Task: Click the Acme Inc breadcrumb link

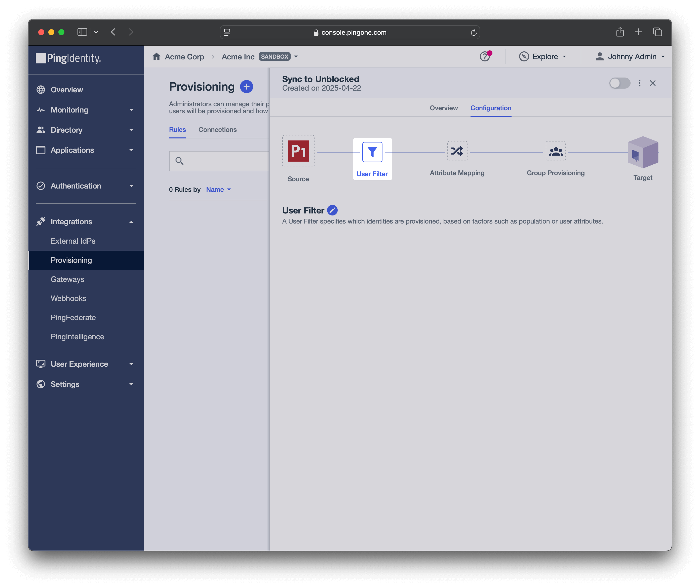Action: [x=238, y=57]
